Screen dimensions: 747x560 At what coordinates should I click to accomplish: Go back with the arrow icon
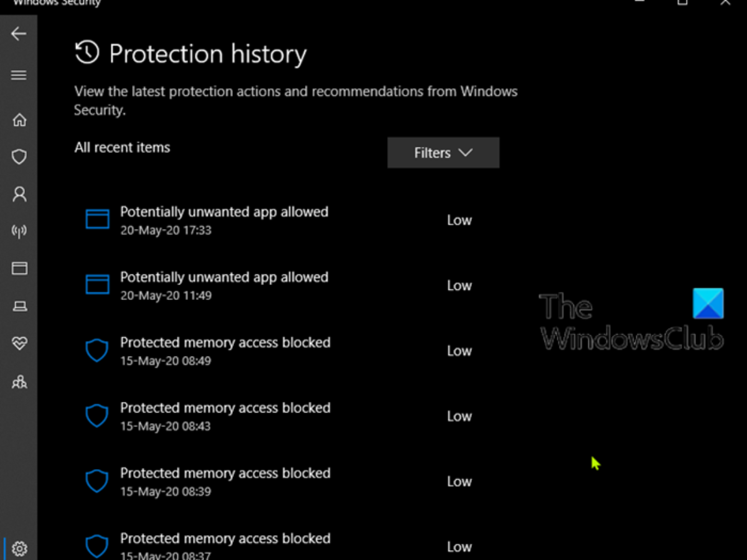point(19,34)
